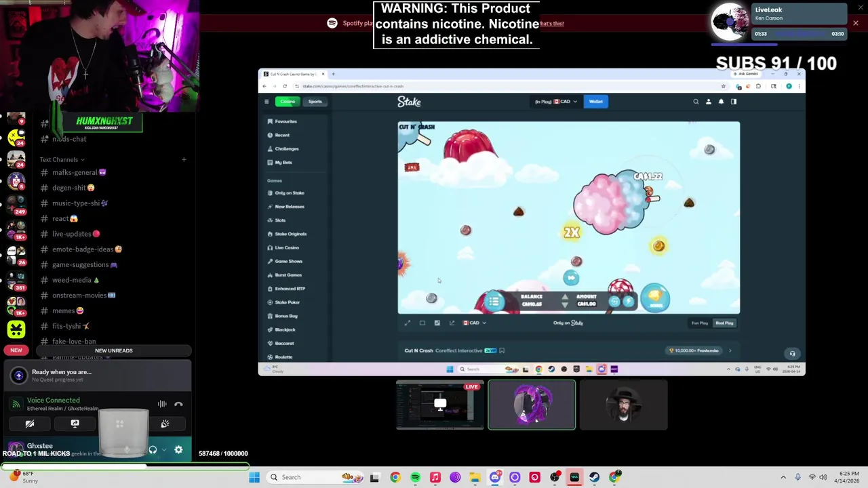Click the game list menu bubble
This screenshot has width=868, height=488.
point(494,302)
